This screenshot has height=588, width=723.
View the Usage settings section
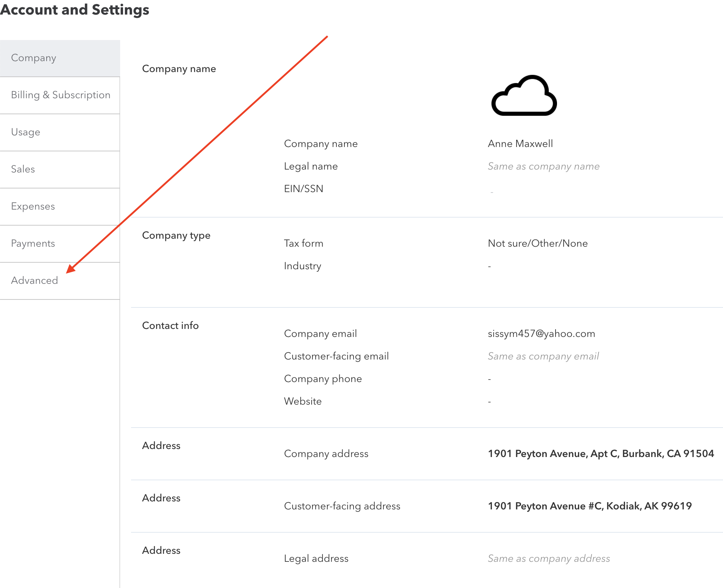(25, 132)
